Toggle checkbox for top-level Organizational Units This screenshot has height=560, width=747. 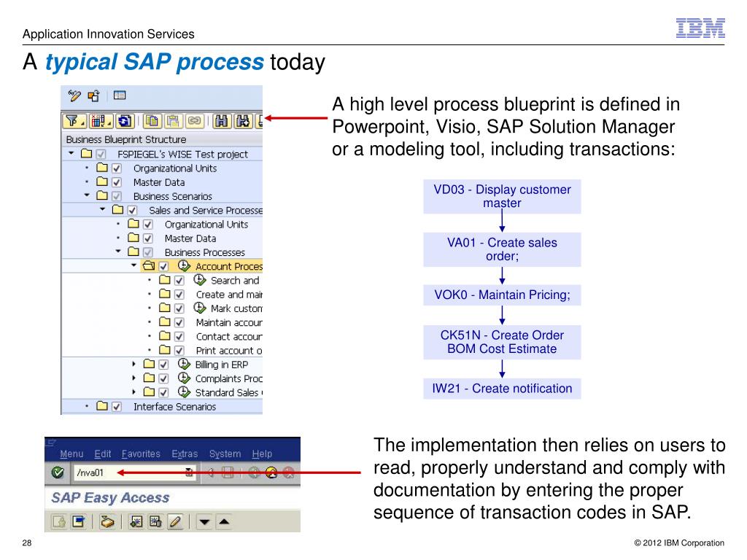(117, 168)
